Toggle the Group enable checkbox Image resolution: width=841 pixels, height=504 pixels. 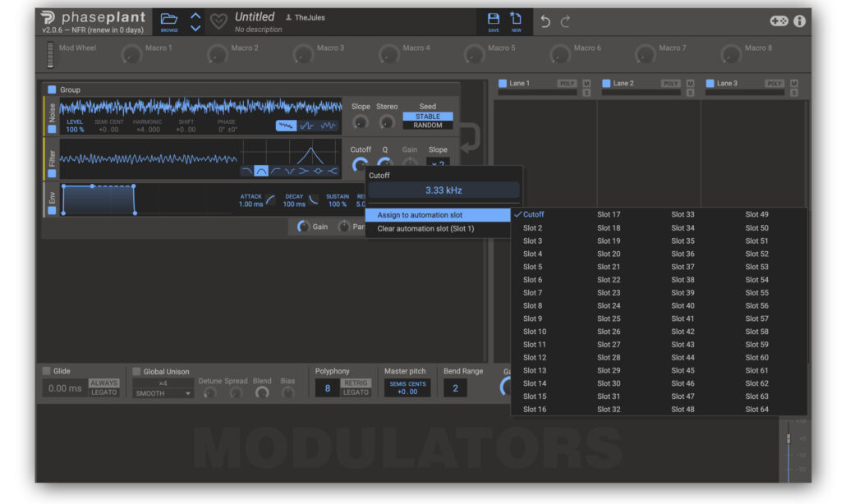pos(52,89)
